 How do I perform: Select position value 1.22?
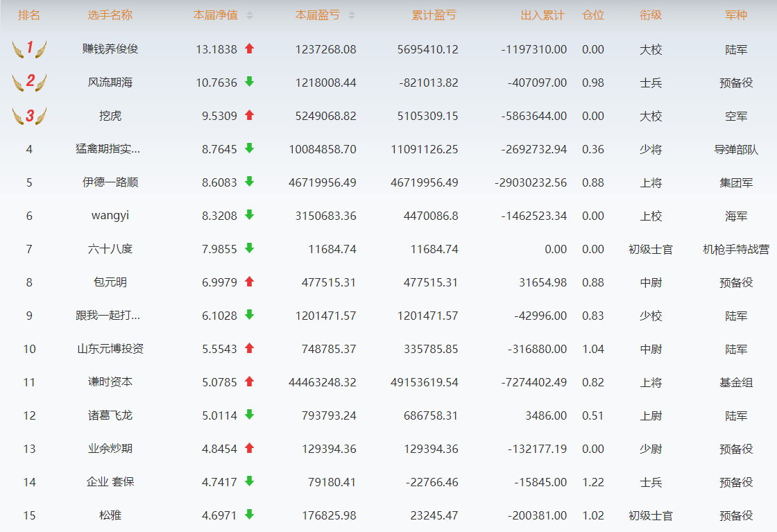[593, 482]
